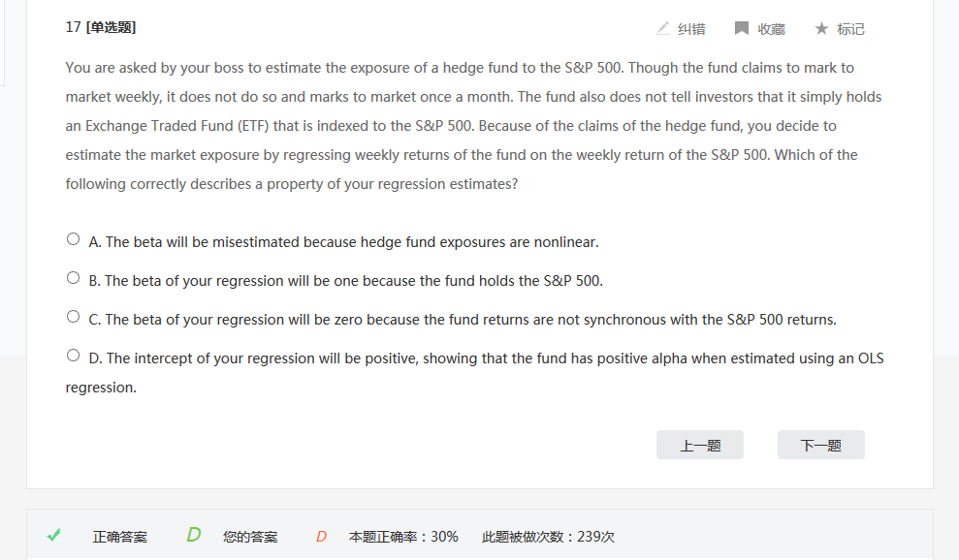959x560 pixels.
Task: Click the 纠错 text link
Action: pyautogui.click(x=691, y=29)
